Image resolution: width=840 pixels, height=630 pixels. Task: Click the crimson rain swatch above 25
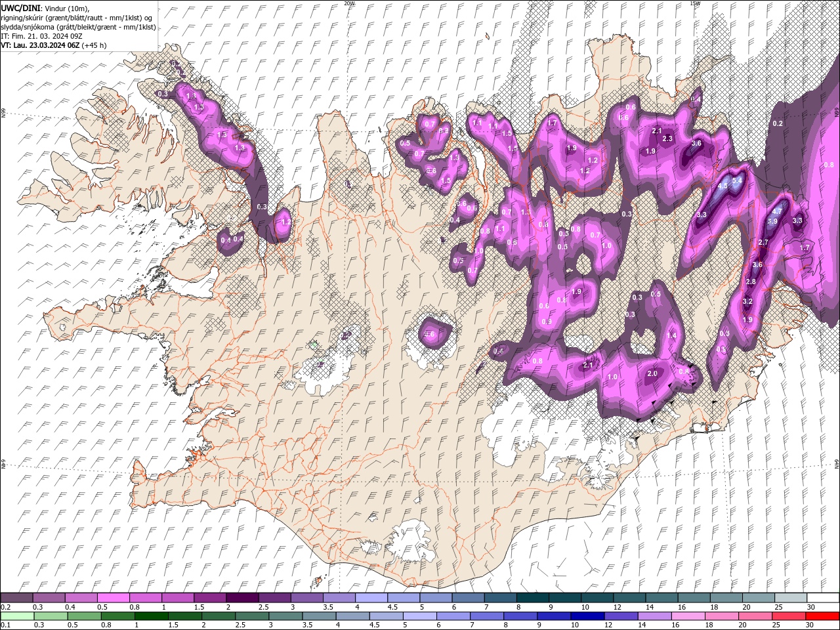pyautogui.click(x=789, y=616)
